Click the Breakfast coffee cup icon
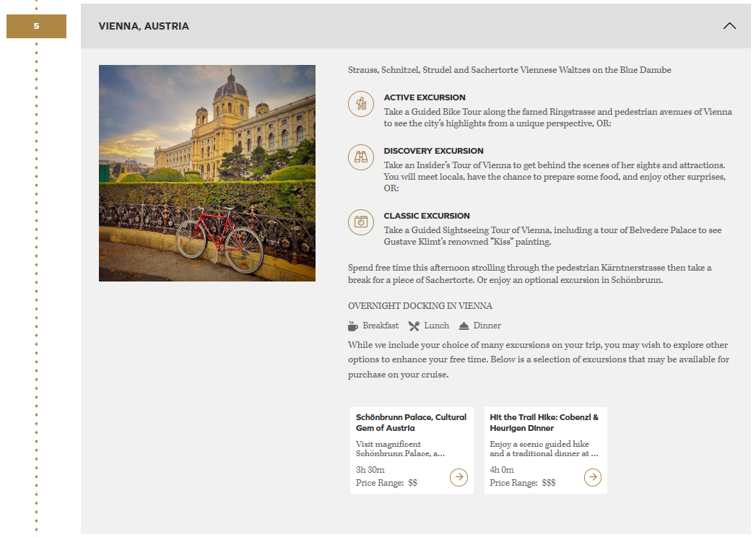This screenshot has height=537, width=756. click(x=353, y=326)
